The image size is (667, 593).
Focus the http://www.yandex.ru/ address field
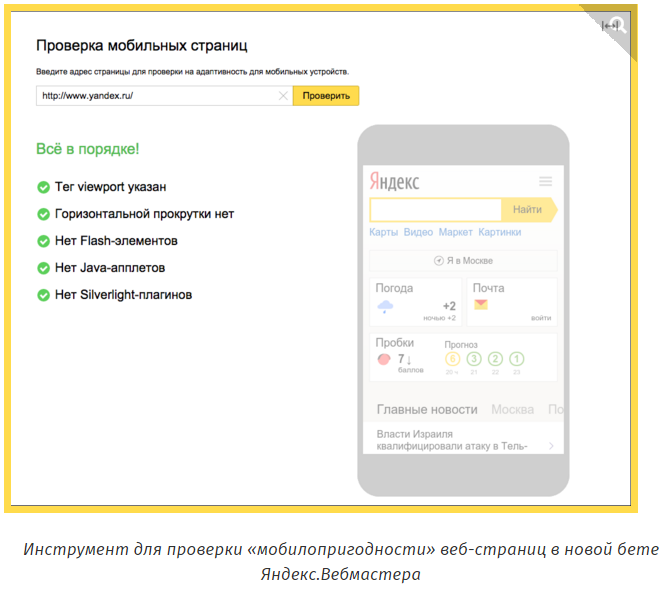tap(164, 96)
